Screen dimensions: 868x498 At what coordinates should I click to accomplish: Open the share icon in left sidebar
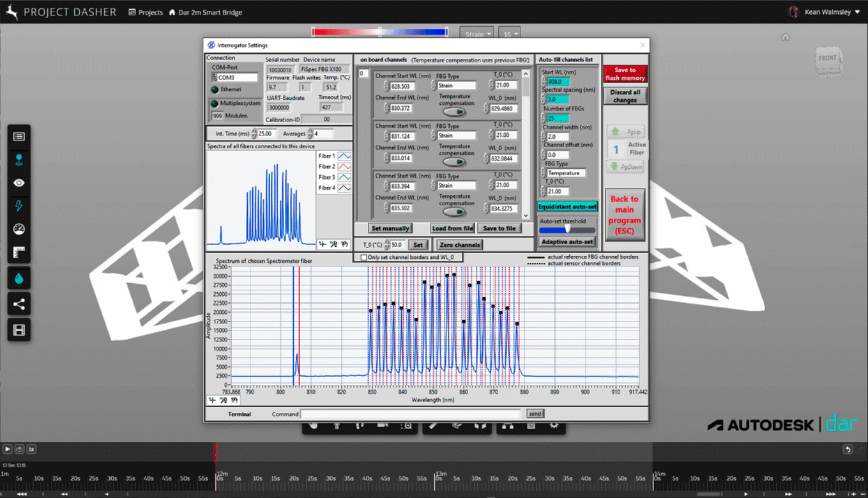[19, 304]
